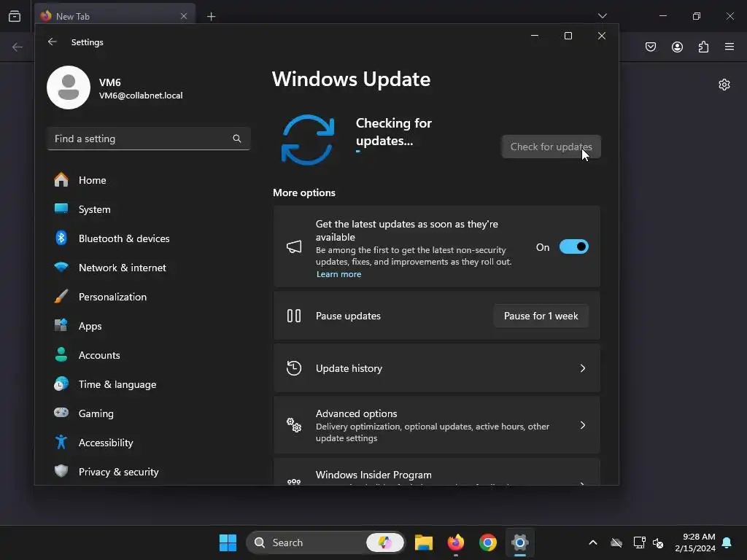Open Windows Insider Program row
This screenshot has width=747, height=560.
point(436,472)
